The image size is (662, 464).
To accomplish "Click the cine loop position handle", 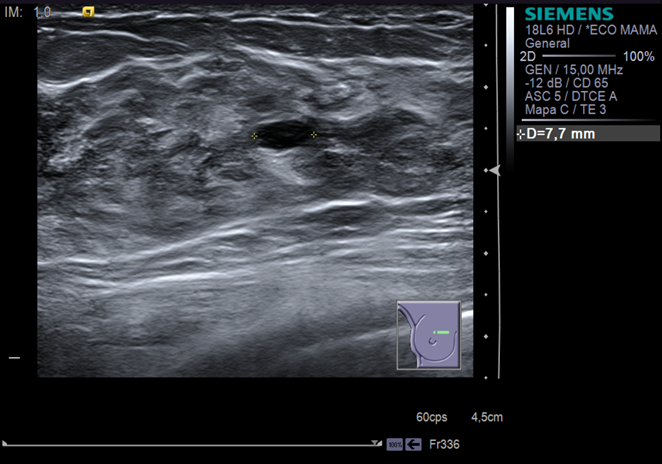I will point(376,443).
